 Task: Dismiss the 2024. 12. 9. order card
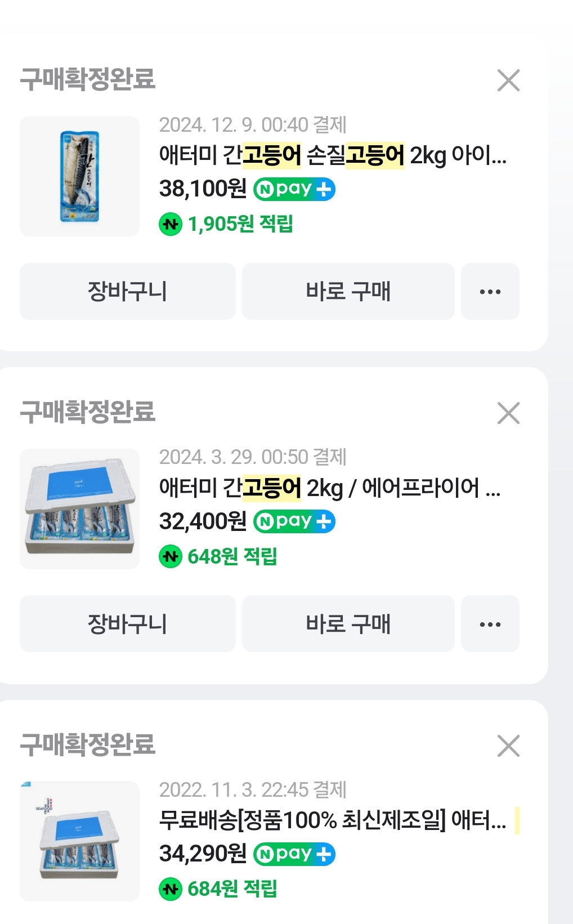coord(508,81)
